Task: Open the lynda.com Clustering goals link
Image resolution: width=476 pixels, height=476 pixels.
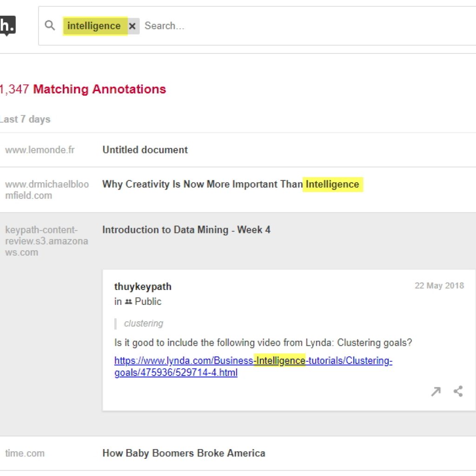Action: [x=253, y=366]
